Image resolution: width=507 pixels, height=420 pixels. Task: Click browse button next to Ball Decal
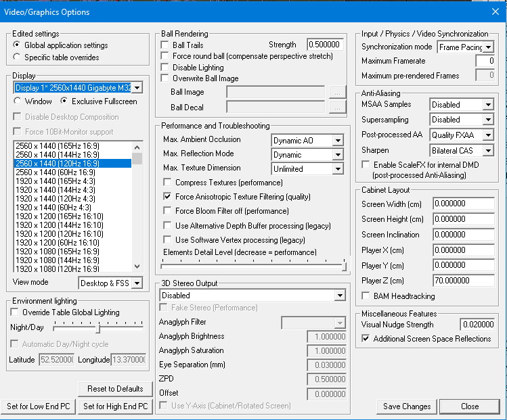click(x=337, y=108)
